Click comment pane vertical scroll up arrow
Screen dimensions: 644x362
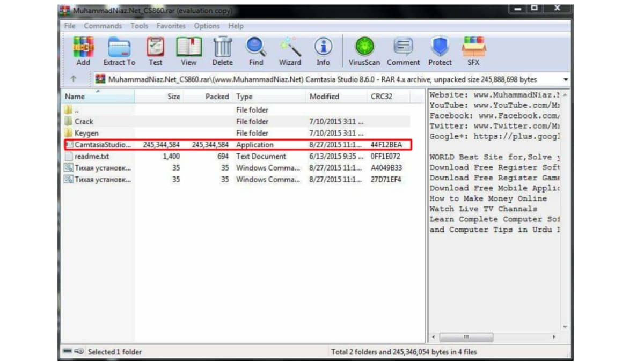click(565, 95)
